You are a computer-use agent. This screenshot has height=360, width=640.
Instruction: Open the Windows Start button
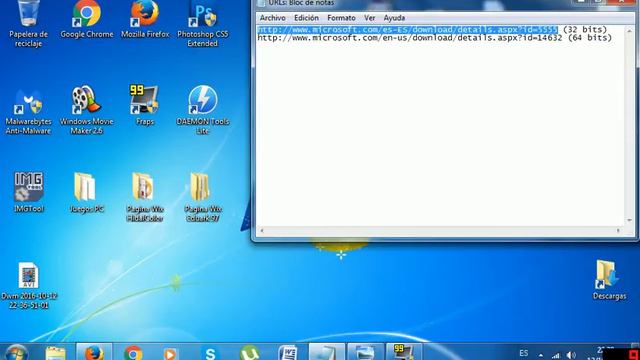[x=16, y=353]
